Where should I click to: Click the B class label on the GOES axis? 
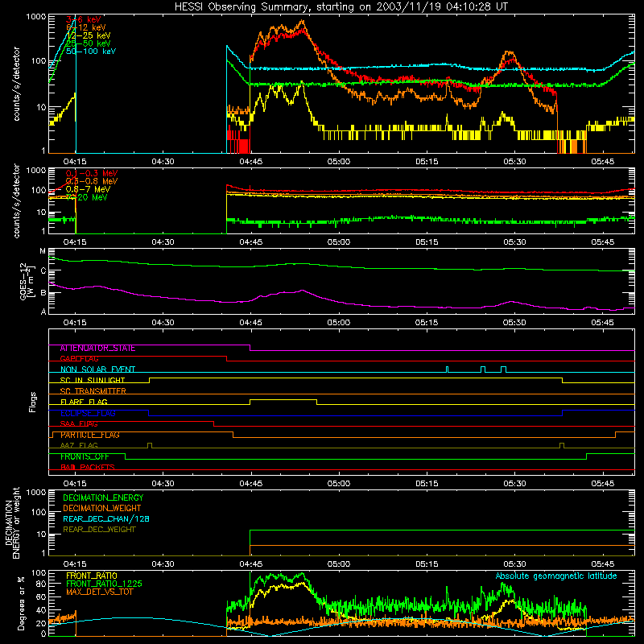coord(43,293)
